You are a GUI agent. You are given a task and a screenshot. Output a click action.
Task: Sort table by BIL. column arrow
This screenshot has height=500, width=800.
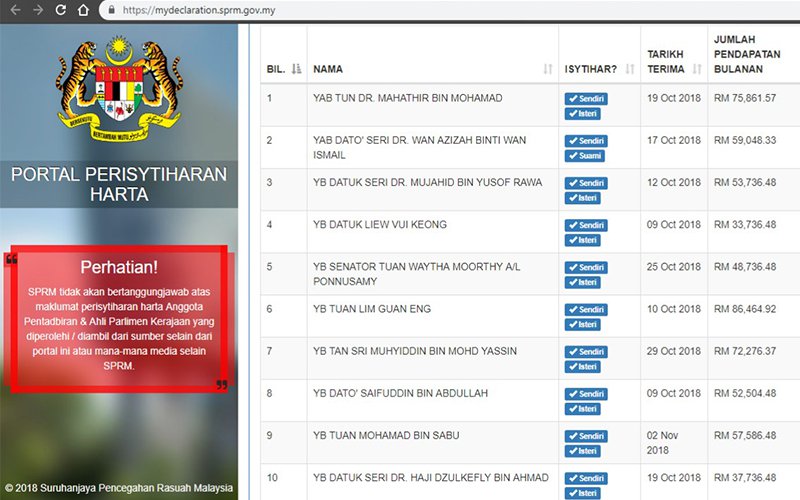(x=296, y=69)
